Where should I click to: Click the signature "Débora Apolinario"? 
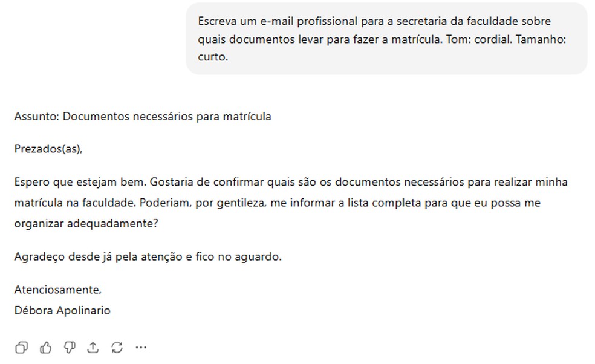click(x=62, y=310)
